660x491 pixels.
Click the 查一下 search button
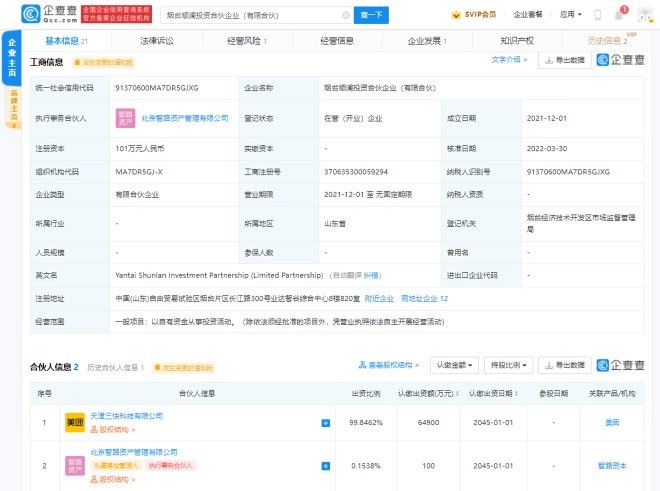click(371, 15)
